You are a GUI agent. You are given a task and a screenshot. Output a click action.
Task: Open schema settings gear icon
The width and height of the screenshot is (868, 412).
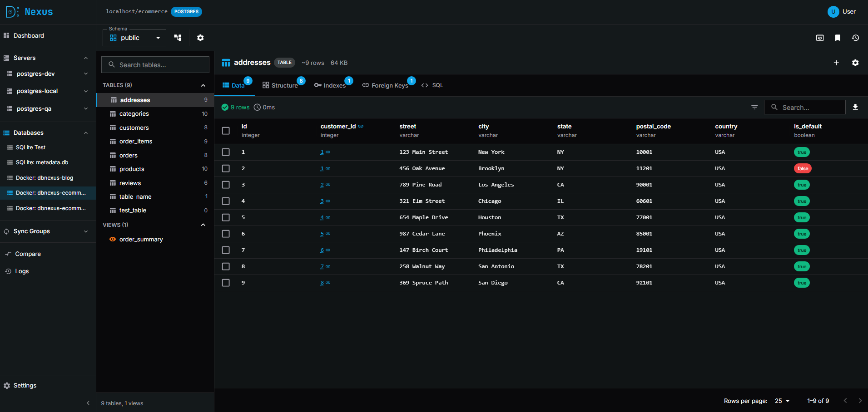tap(200, 38)
